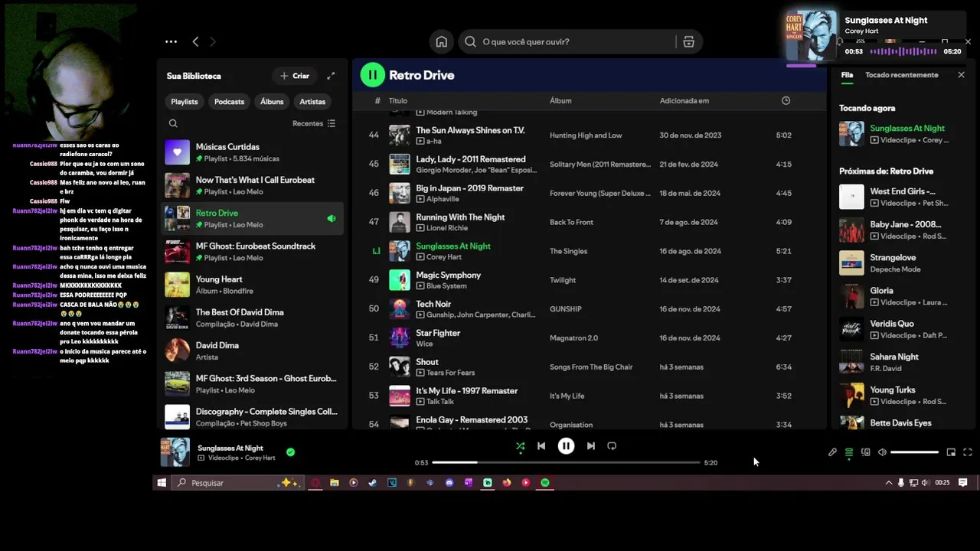Open the Lionel Richie artist link
The width and height of the screenshot is (980, 551).
pyautogui.click(x=449, y=228)
